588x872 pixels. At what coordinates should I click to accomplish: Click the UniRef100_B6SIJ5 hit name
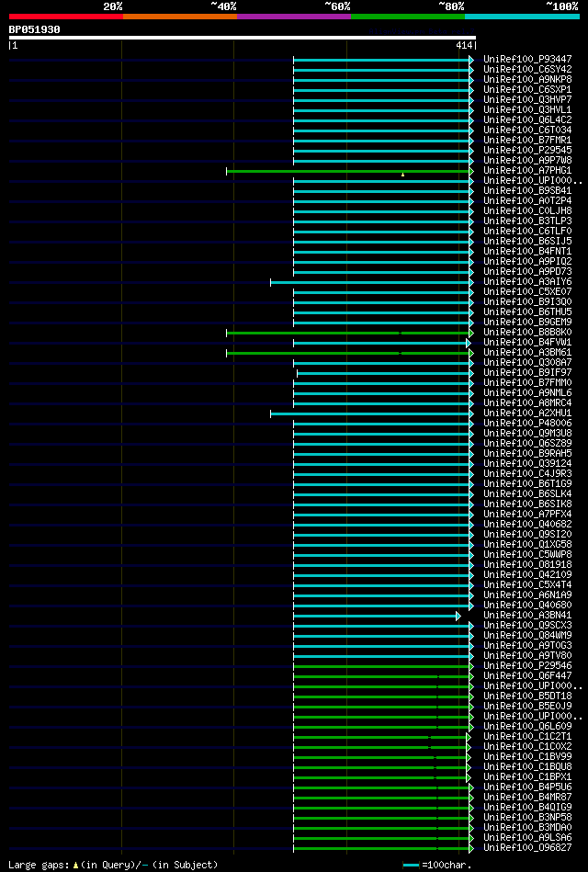pyautogui.click(x=527, y=242)
